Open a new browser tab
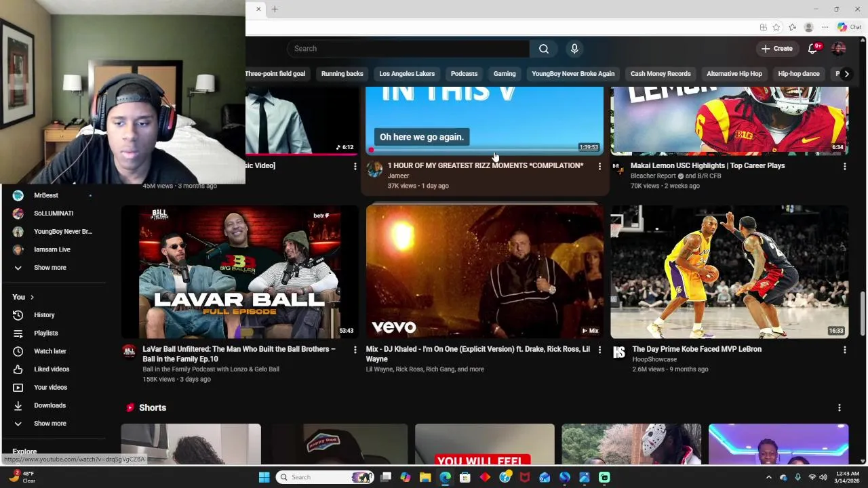The image size is (868, 488). pyautogui.click(x=275, y=9)
